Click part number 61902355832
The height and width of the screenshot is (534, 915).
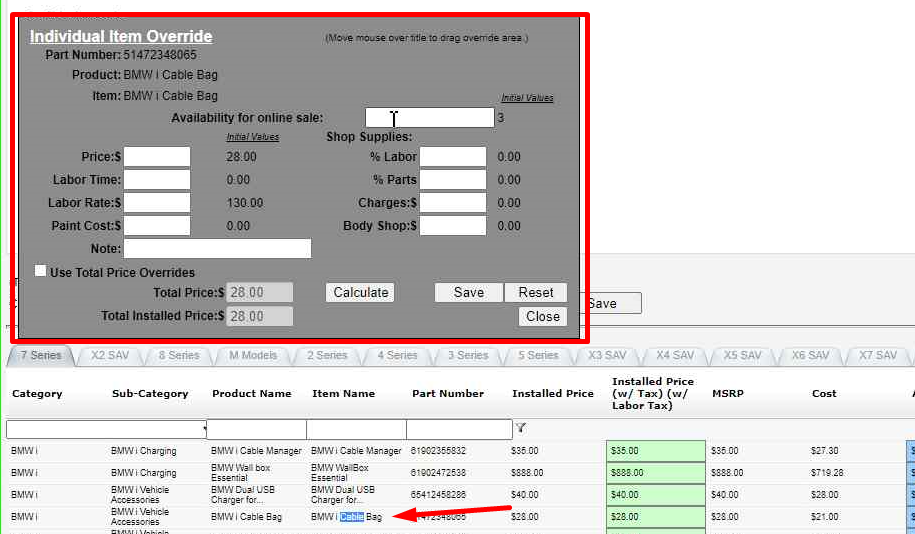coord(438,451)
